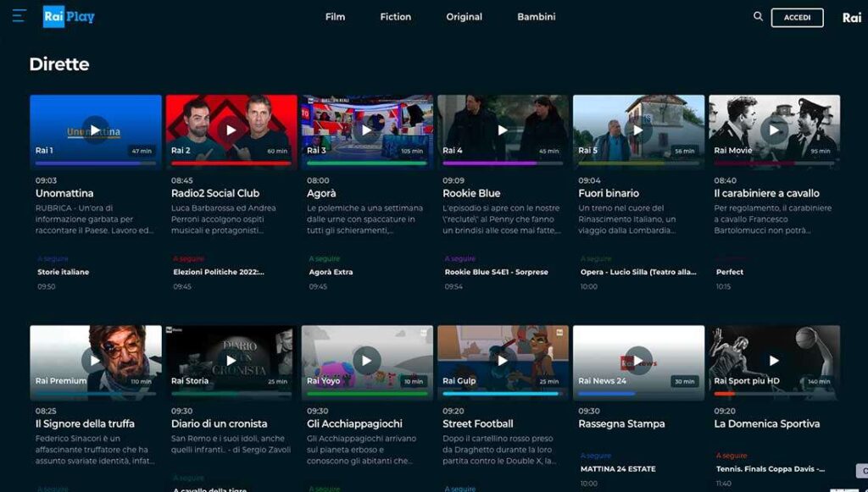Image resolution: width=868 pixels, height=492 pixels.
Task: Play Rai News 24 Rassegna Stampa
Action: coord(638,361)
